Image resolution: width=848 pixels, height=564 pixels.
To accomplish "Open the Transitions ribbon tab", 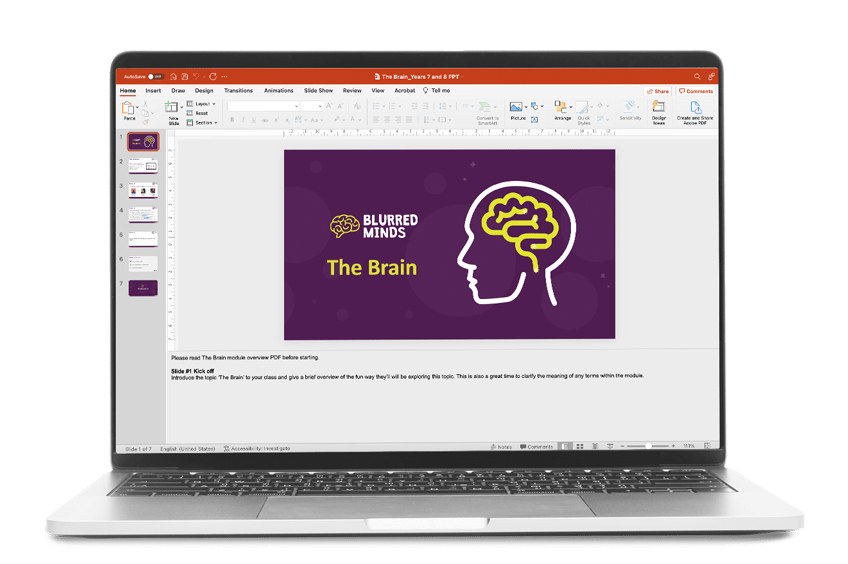I will 238,91.
